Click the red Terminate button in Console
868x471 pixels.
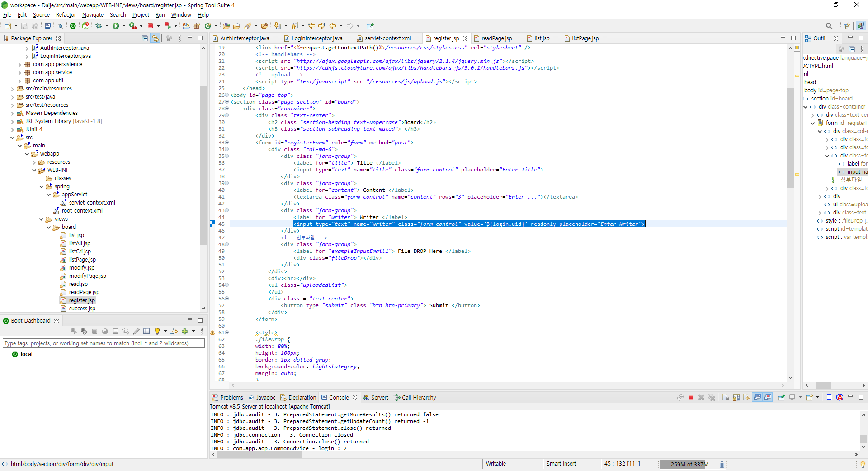691,398
